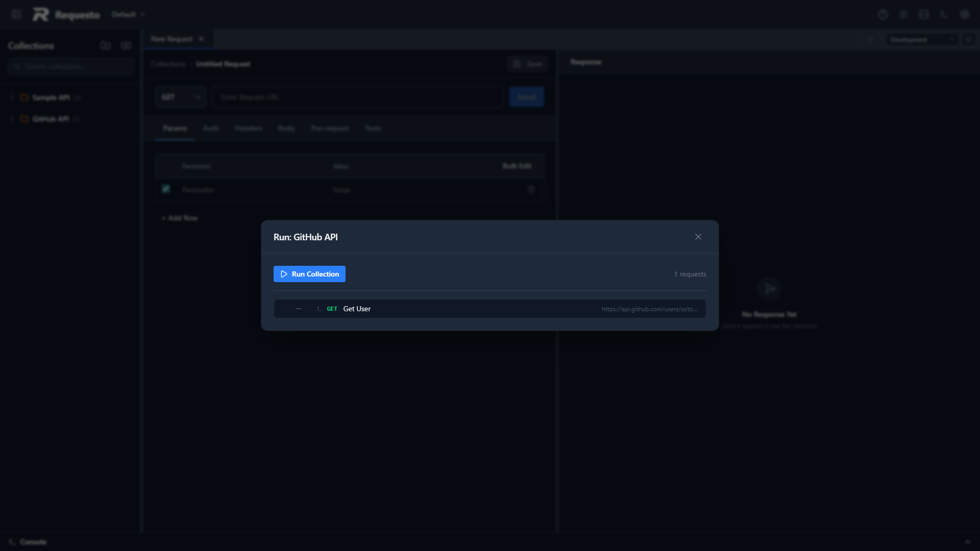The width and height of the screenshot is (980, 551).
Task: Click the Collections breadcrumb link
Action: (x=168, y=64)
